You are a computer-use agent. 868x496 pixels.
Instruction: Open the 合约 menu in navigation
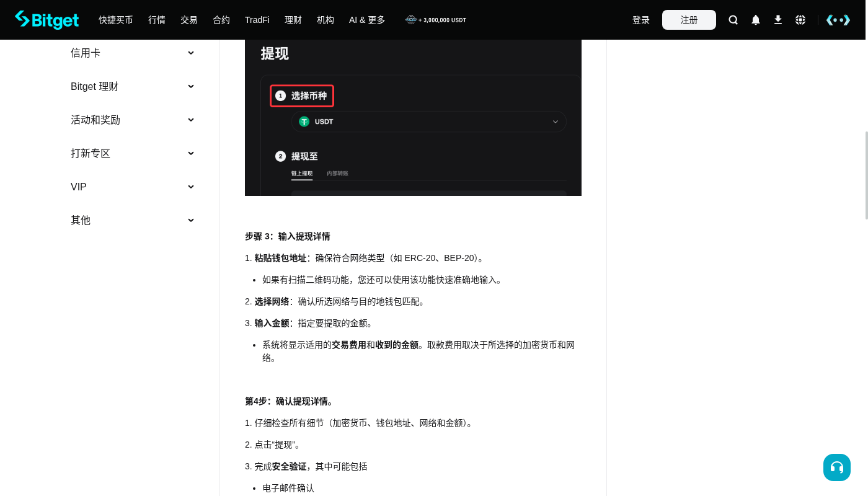(221, 20)
